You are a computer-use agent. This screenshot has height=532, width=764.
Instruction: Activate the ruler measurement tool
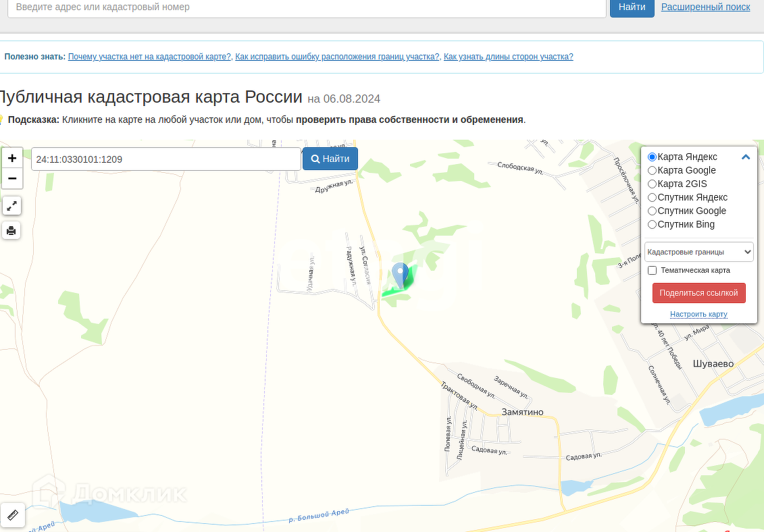coord(12,514)
